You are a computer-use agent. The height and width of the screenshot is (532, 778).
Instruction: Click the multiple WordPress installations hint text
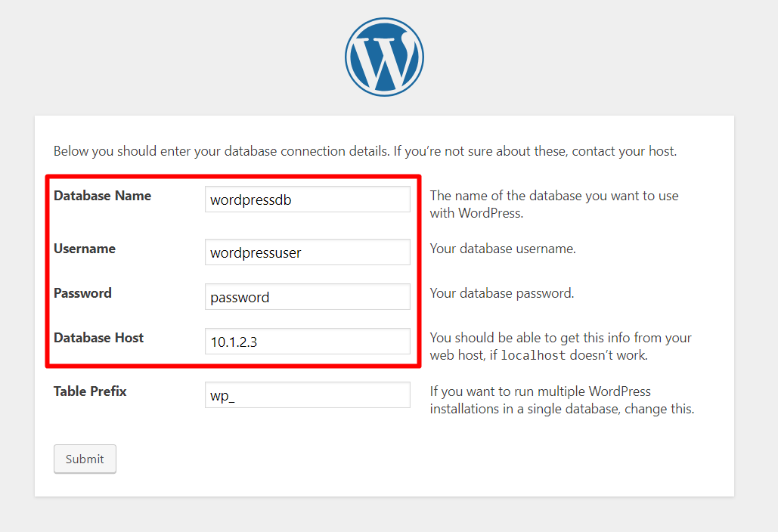[x=561, y=401]
